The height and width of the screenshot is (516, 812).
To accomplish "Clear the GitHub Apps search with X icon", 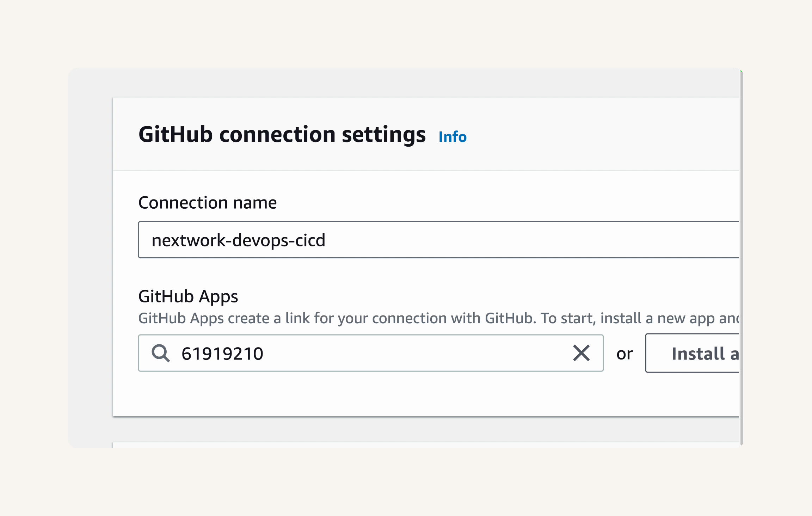I will 581,353.
